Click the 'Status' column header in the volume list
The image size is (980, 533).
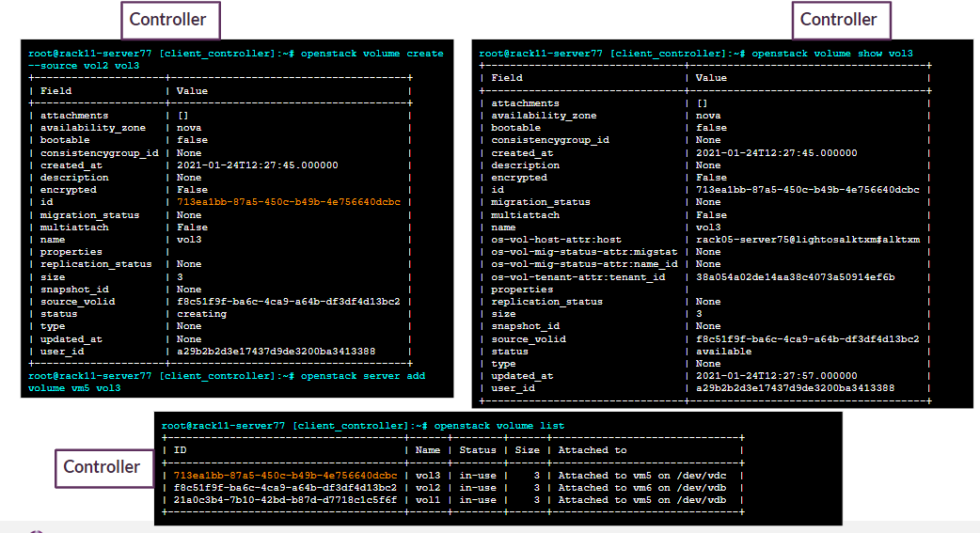click(x=478, y=450)
